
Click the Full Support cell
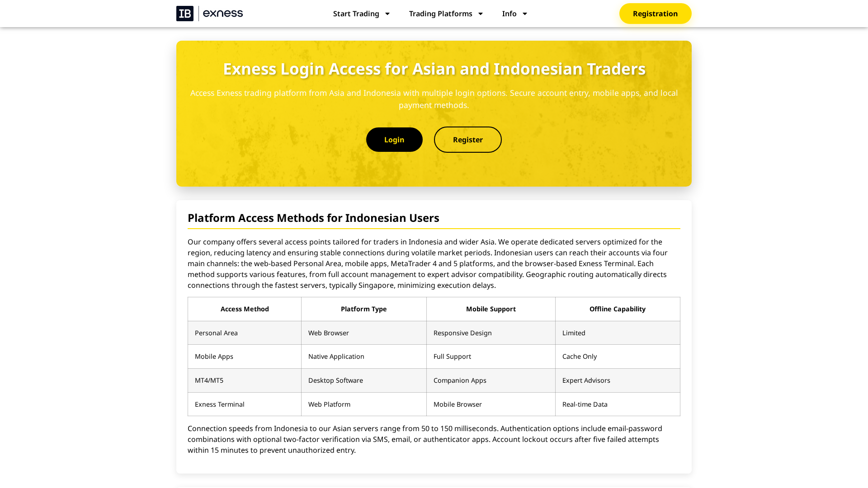(x=491, y=357)
